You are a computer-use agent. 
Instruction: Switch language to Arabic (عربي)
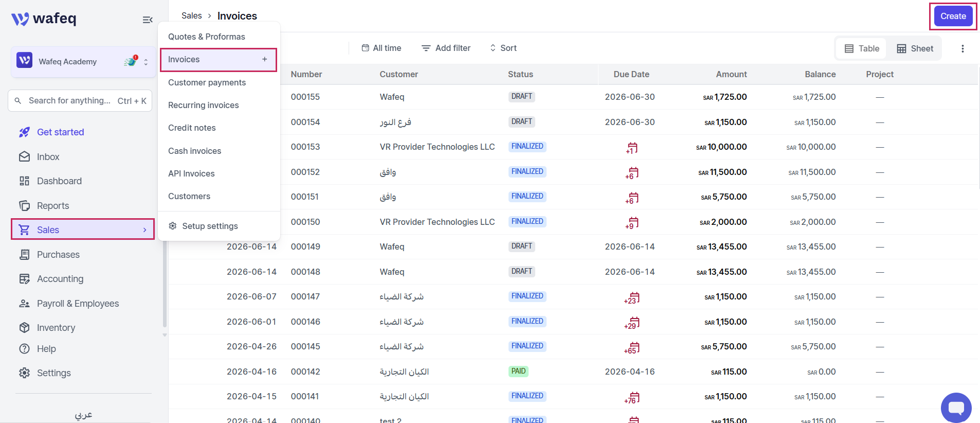pyautogui.click(x=83, y=415)
